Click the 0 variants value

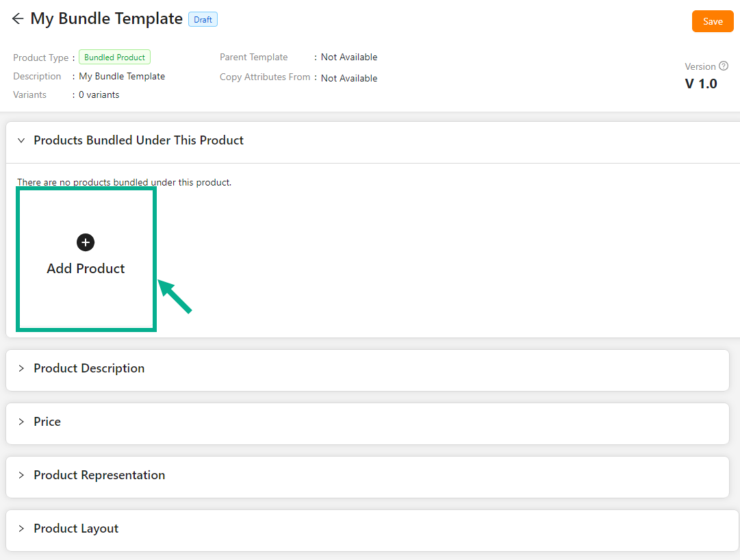coord(99,95)
